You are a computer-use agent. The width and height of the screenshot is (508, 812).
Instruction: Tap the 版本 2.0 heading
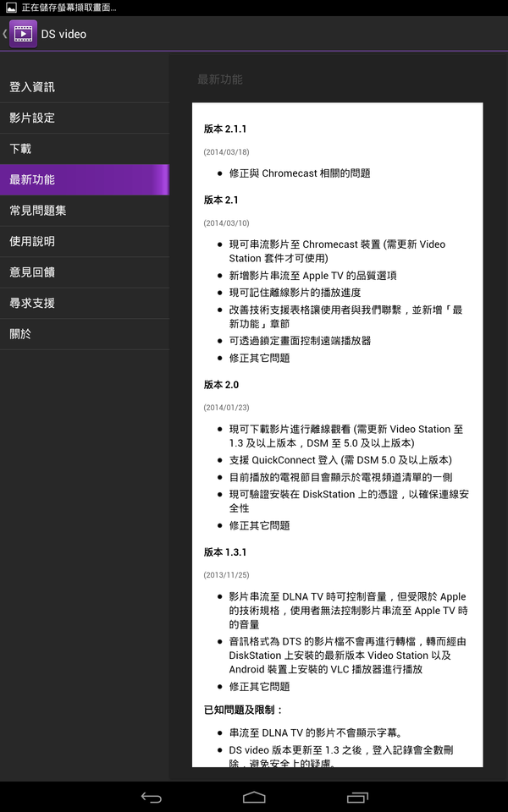pyautogui.click(x=221, y=385)
